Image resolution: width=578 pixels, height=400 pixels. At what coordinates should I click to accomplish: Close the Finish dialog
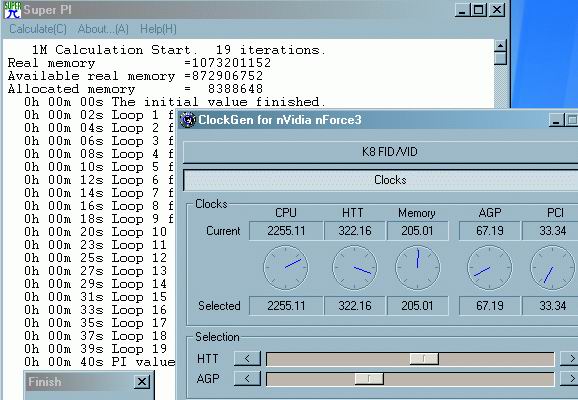[x=142, y=382]
